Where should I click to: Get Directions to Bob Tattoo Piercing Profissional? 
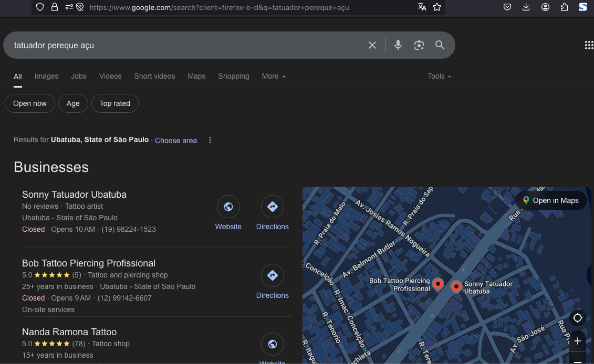(x=272, y=275)
